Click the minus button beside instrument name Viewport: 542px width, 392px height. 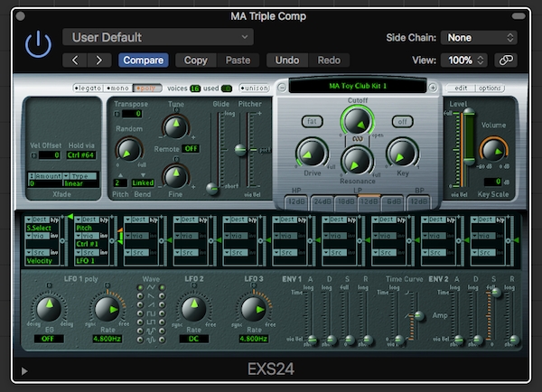(x=282, y=88)
